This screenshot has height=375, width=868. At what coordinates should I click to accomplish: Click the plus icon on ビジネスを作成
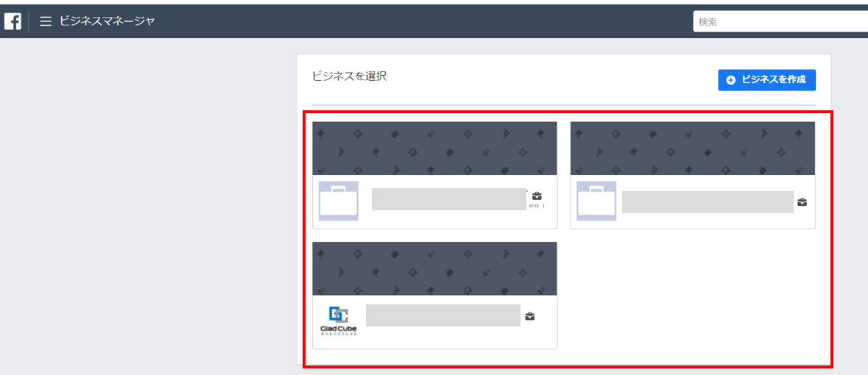[x=731, y=80]
